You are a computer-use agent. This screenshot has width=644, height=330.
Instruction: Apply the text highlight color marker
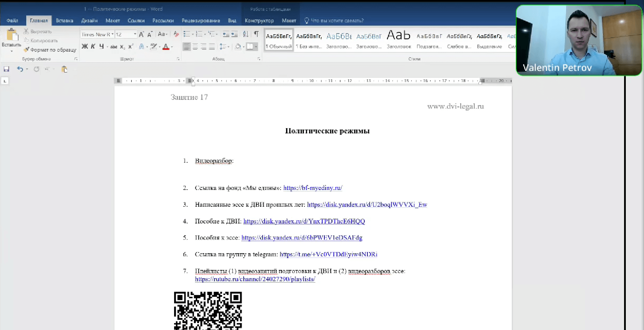[x=153, y=46]
